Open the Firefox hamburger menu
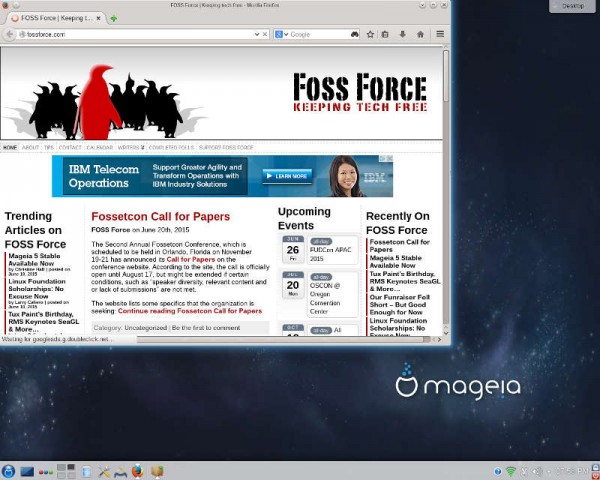Screen dimensions: 600x480 tap(440, 34)
